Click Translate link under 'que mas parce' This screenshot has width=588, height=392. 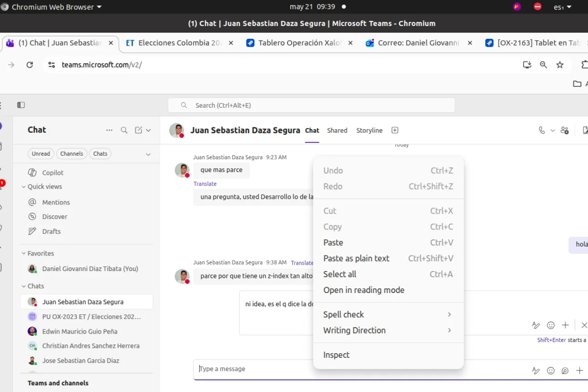coord(205,184)
